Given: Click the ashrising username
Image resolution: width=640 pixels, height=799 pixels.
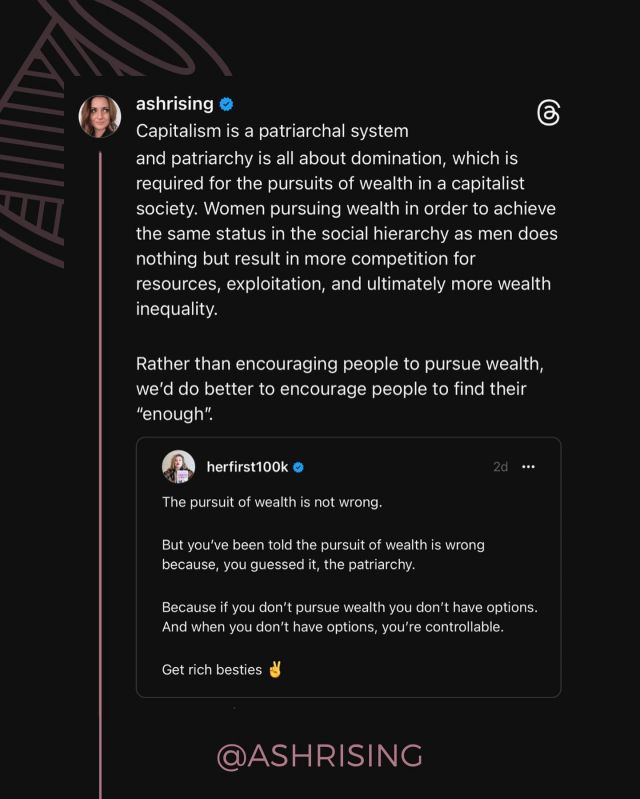Looking at the screenshot, I should pos(175,104).
